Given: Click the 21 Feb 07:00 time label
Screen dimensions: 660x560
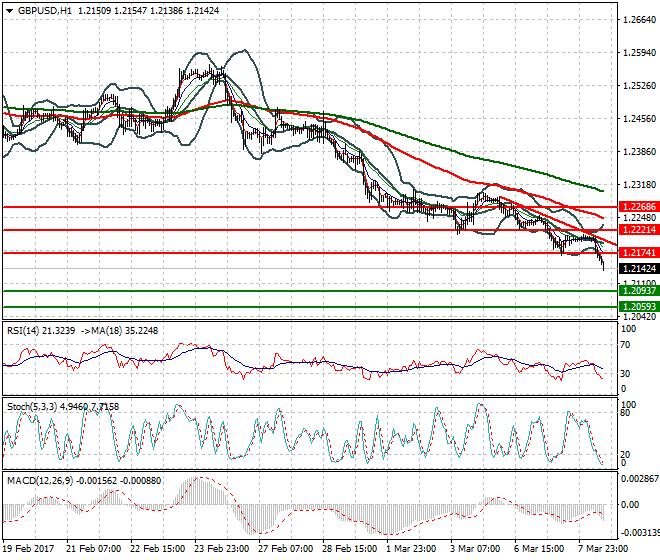Looking at the screenshot, I should [93, 549].
